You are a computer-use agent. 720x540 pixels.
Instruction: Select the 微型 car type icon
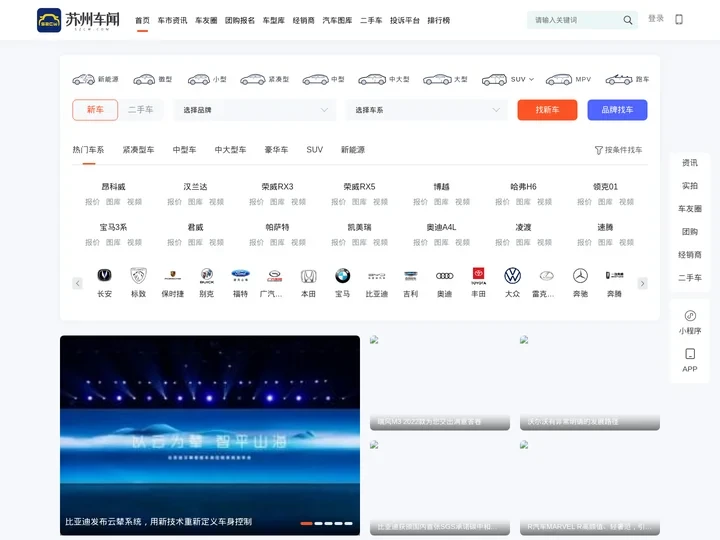144,79
